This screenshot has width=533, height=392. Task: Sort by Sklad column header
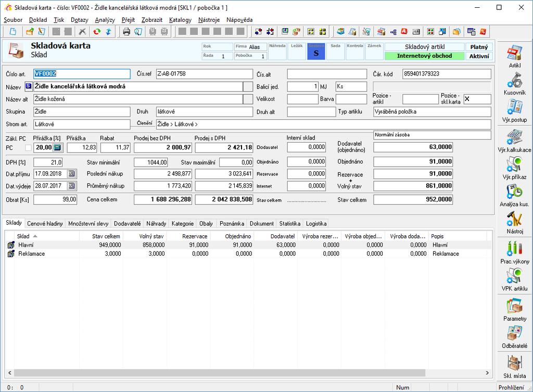point(47,236)
